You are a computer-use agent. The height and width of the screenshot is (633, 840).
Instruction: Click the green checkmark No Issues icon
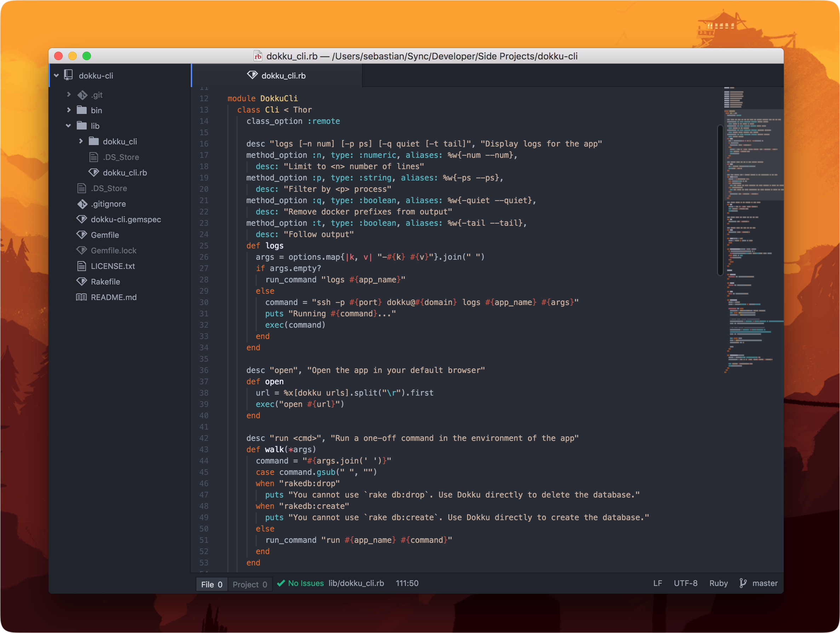(x=281, y=583)
